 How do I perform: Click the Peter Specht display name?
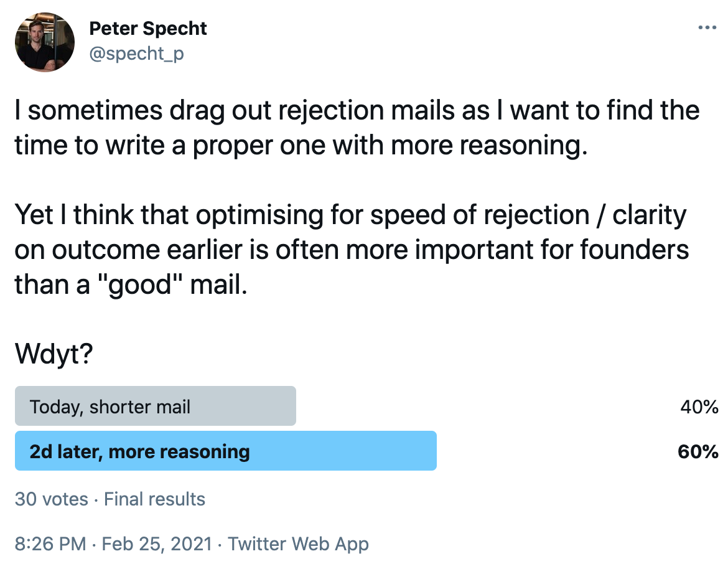pos(147,29)
